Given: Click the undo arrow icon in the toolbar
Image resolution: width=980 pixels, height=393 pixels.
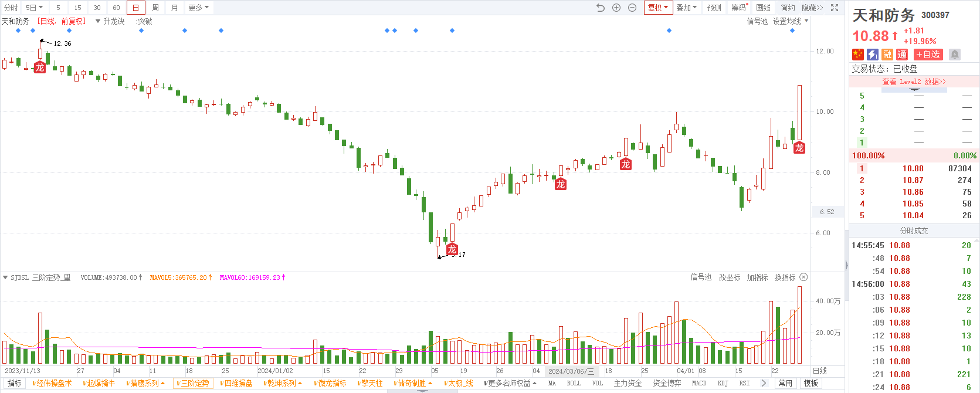Looking at the screenshot, I should tap(600, 8).
